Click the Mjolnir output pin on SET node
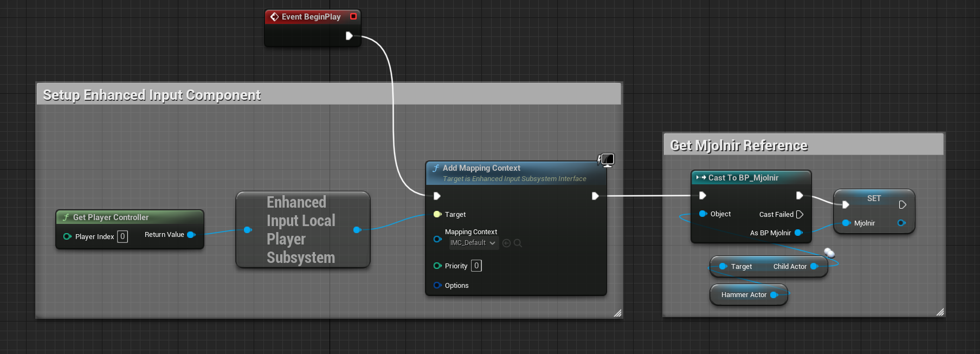Image resolution: width=980 pixels, height=354 pixels. 901,223
